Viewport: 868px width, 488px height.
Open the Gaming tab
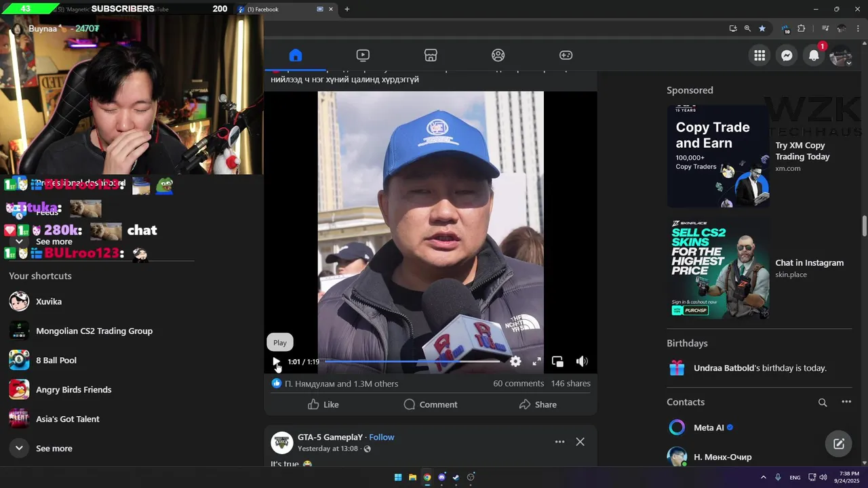[x=566, y=56]
